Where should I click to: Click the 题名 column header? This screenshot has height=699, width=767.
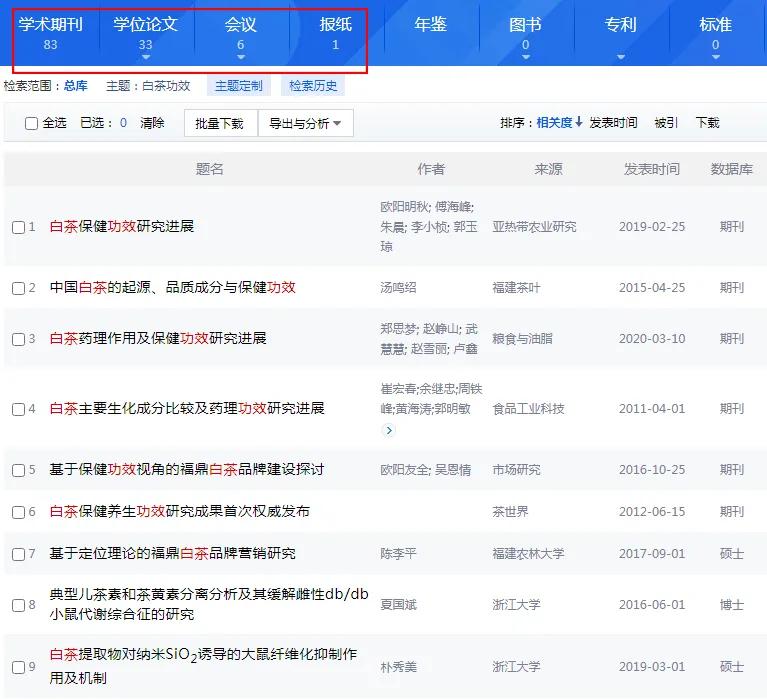click(x=209, y=169)
